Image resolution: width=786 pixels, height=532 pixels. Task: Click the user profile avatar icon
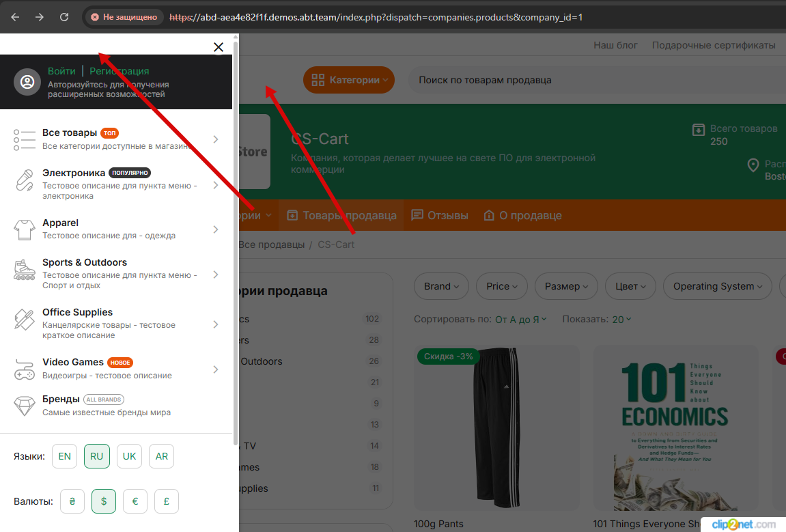point(27,82)
